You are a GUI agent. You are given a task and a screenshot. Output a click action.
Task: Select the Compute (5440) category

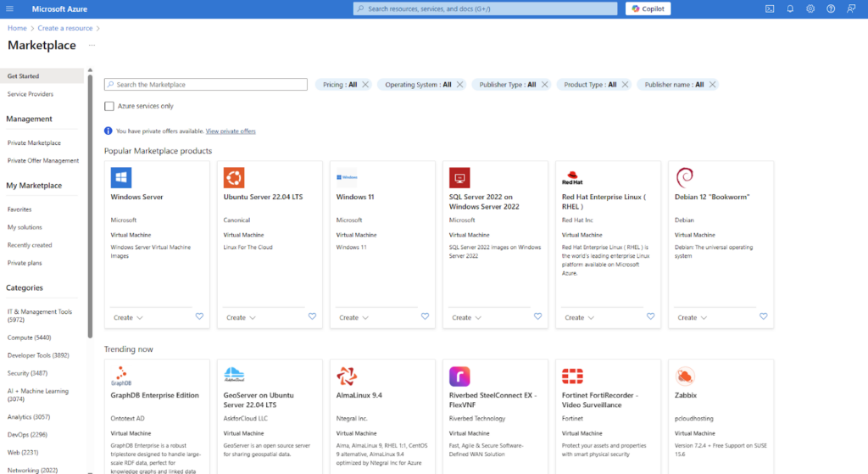click(30, 337)
